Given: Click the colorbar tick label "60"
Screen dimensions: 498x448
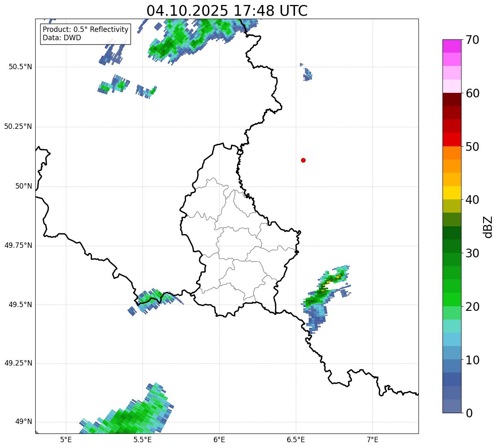Looking at the screenshot, I should tap(472, 93).
